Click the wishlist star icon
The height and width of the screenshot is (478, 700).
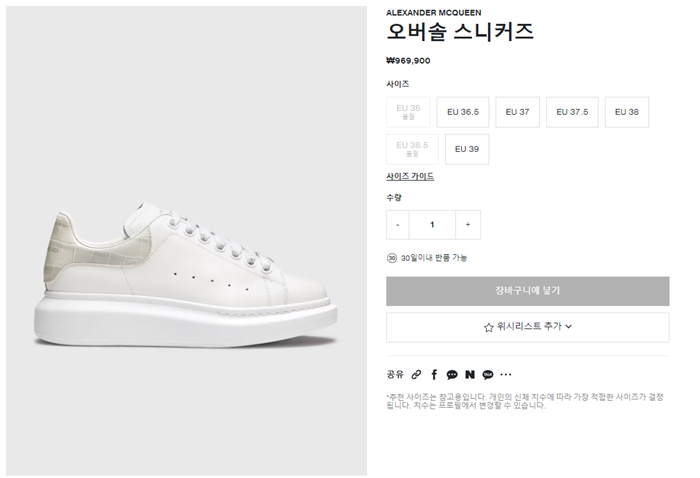488,327
